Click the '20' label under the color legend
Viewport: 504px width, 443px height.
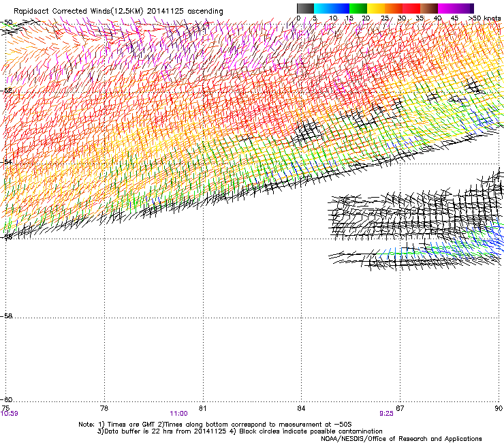click(x=366, y=18)
